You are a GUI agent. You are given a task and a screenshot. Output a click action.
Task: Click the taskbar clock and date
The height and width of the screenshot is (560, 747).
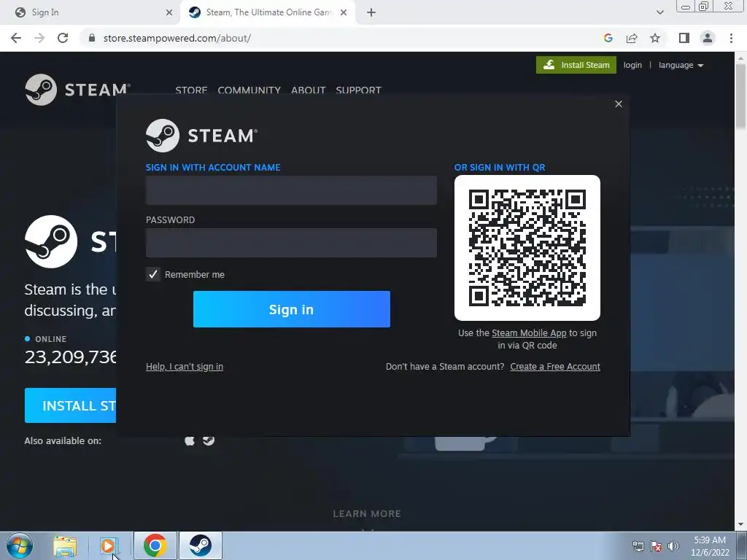click(x=710, y=545)
